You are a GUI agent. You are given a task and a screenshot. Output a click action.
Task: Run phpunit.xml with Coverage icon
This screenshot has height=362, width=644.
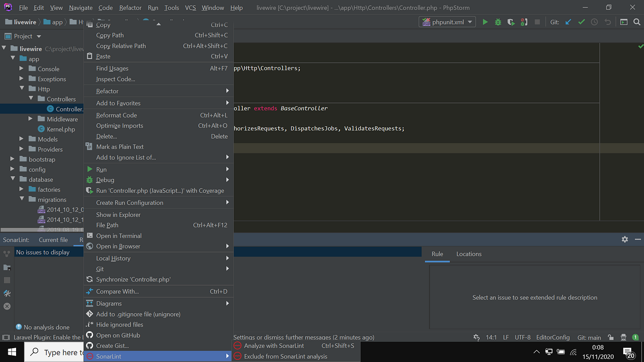(x=511, y=21)
